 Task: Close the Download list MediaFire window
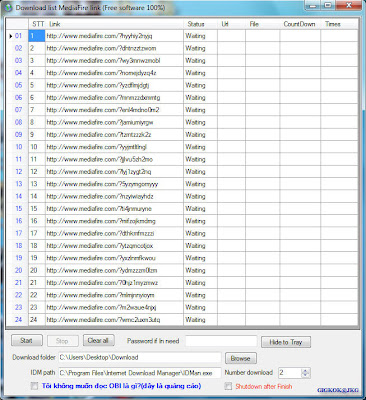(x=349, y=5)
